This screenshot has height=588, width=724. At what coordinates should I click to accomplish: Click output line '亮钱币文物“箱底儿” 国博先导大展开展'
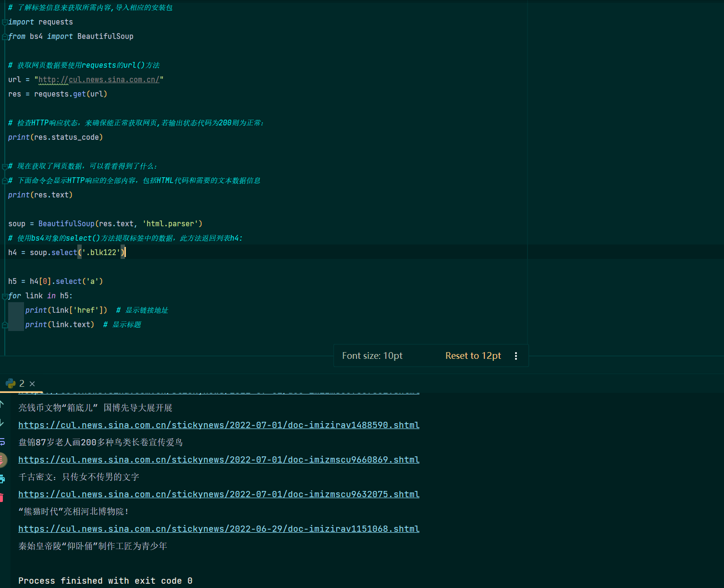coord(95,408)
